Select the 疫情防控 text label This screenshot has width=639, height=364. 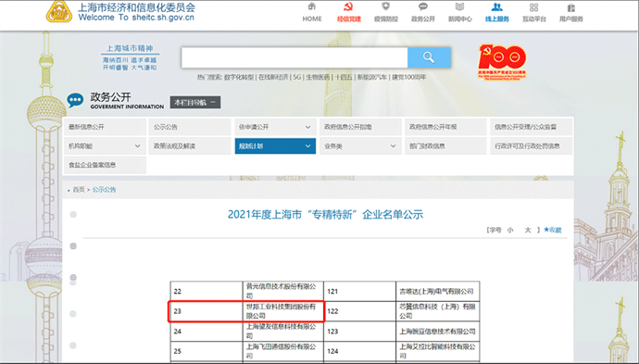386,19
